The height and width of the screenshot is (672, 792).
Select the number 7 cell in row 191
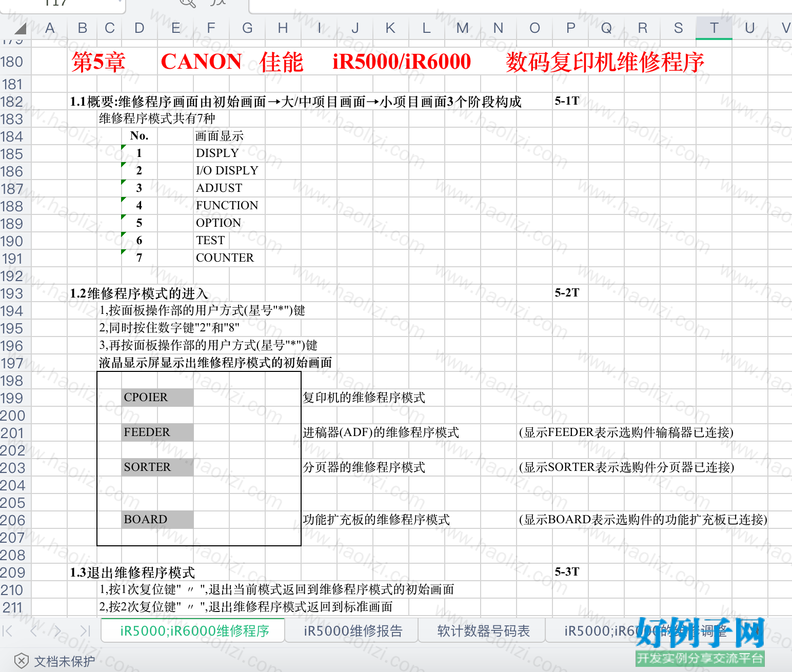click(x=139, y=258)
